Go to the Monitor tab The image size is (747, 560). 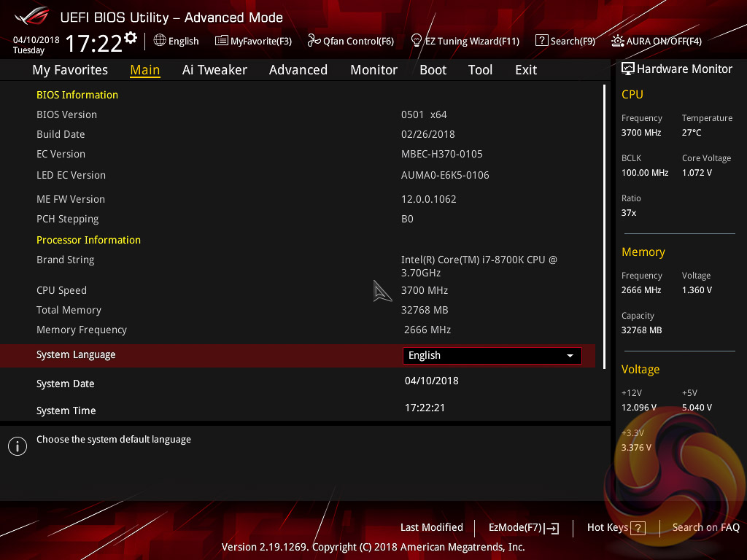tap(374, 70)
